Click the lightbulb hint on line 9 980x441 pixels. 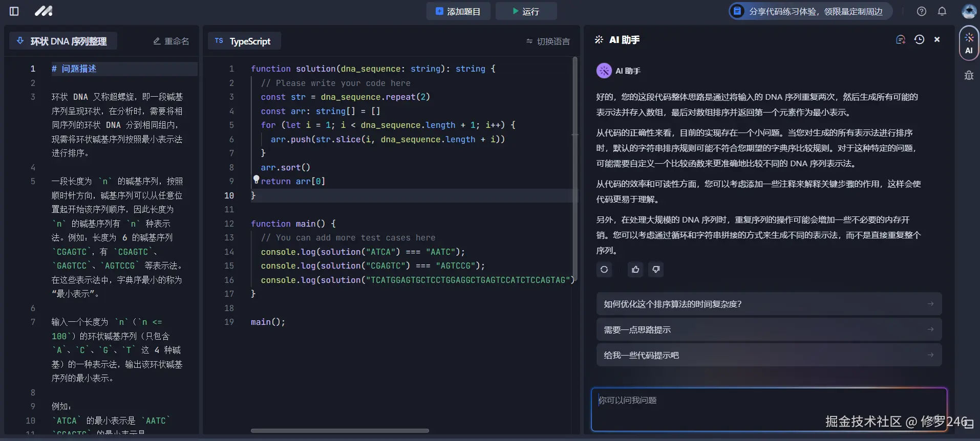256,179
